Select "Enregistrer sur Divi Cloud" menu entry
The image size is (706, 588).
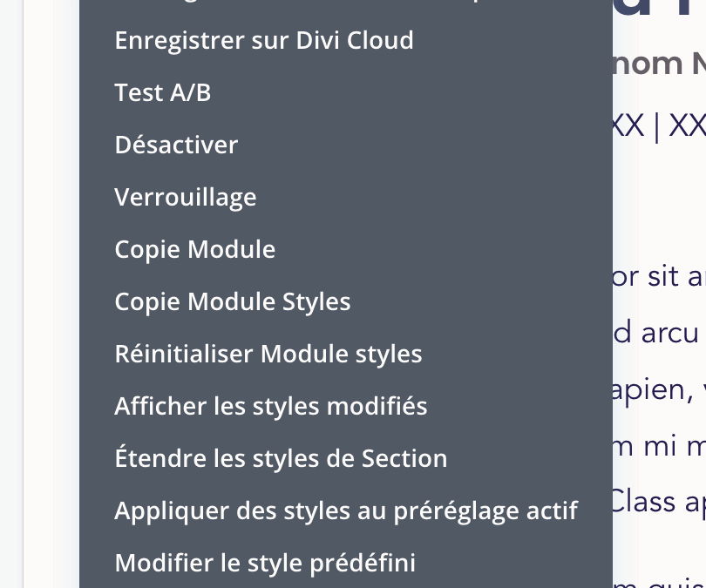point(264,40)
